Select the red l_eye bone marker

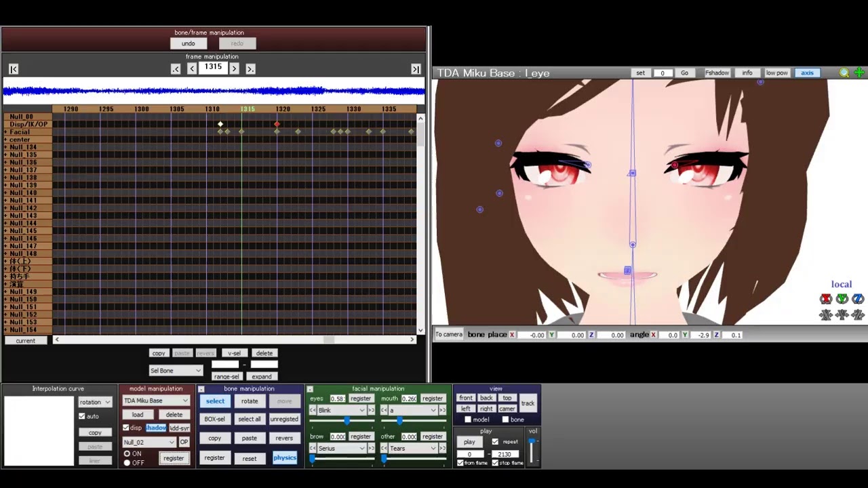pos(675,165)
